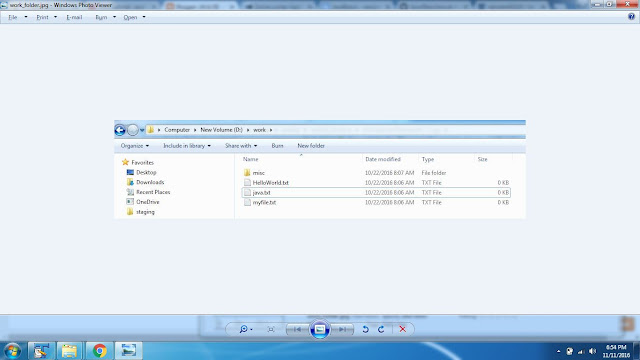Click the pictured Explorer Back arrow
Image resolution: width=640 pixels, height=360 pixels.
click(x=120, y=130)
